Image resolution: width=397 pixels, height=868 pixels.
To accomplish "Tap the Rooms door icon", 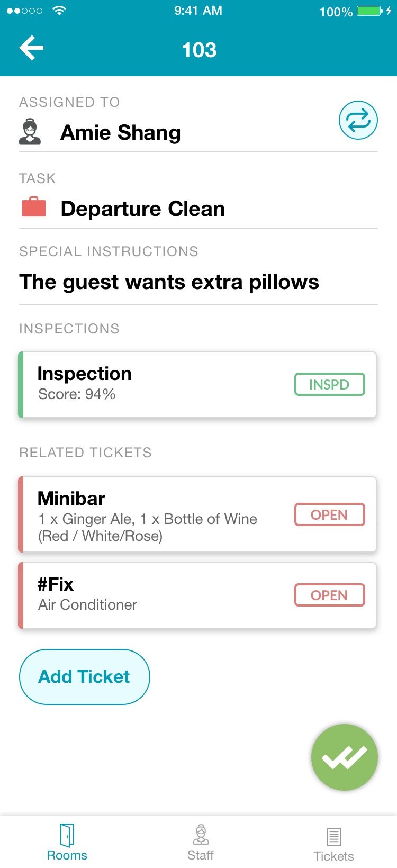I will click(67, 835).
